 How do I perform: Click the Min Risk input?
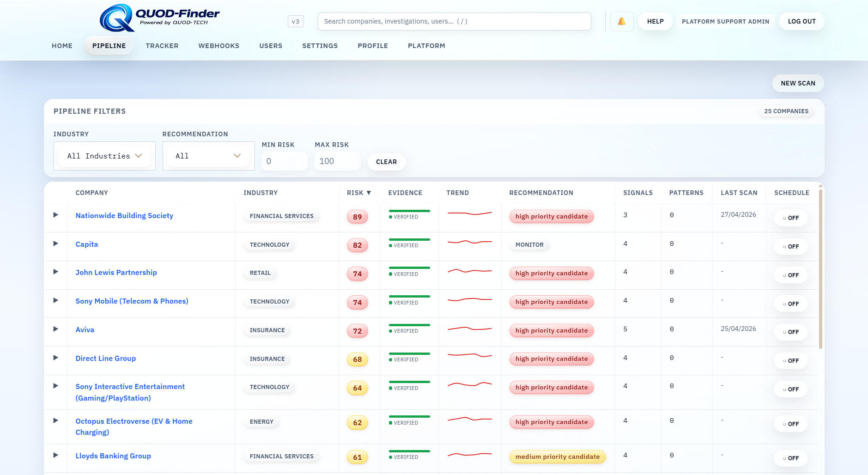pos(284,161)
